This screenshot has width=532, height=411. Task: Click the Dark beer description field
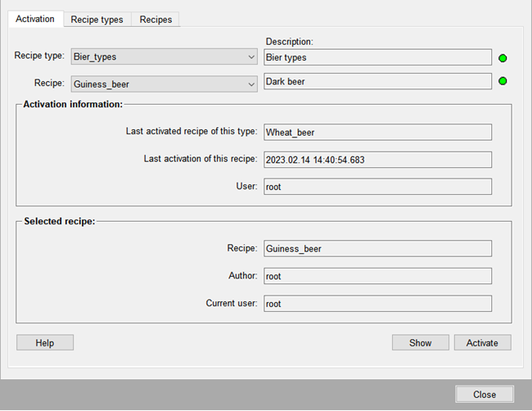[377, 82]
